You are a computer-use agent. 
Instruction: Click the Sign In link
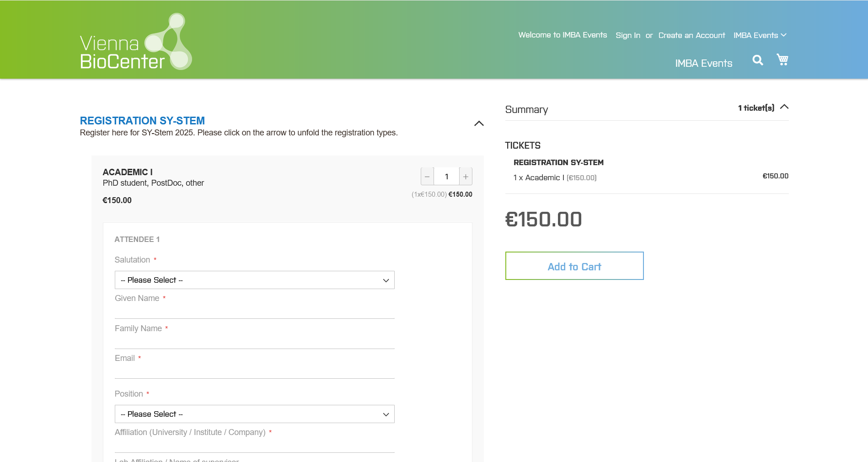pos(627,35)
